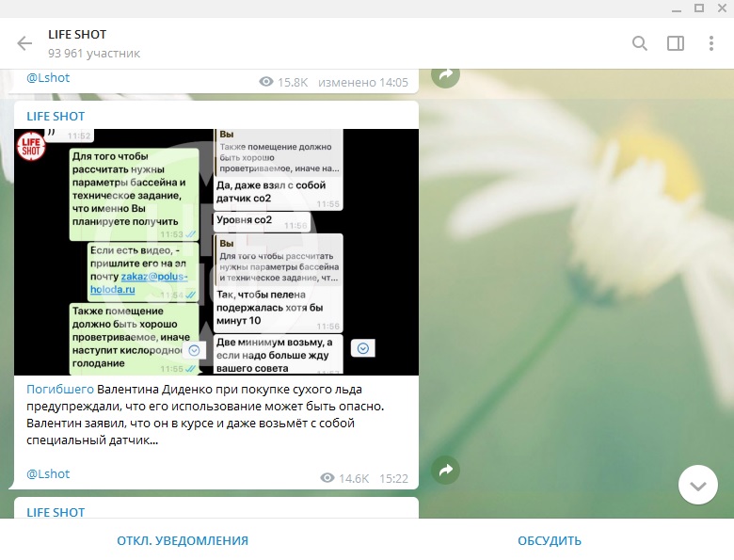Click the Погибшего hashtag link
Image resolution: width=734 pixels, height=560 pixels.
[60, 389]
